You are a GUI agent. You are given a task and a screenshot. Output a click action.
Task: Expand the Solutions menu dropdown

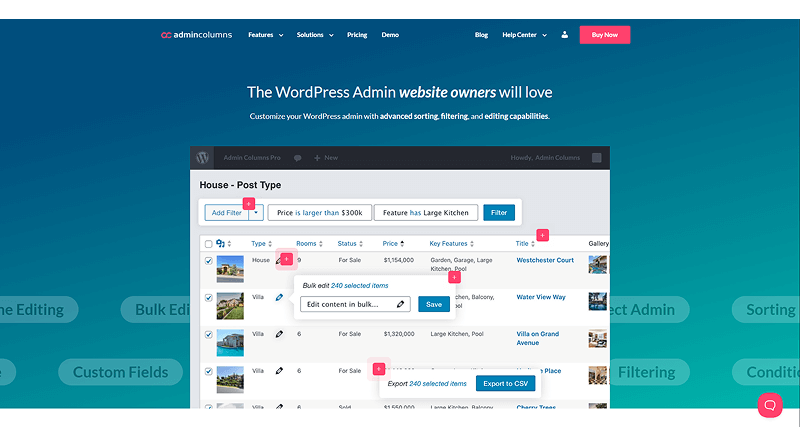coord(315,35)
